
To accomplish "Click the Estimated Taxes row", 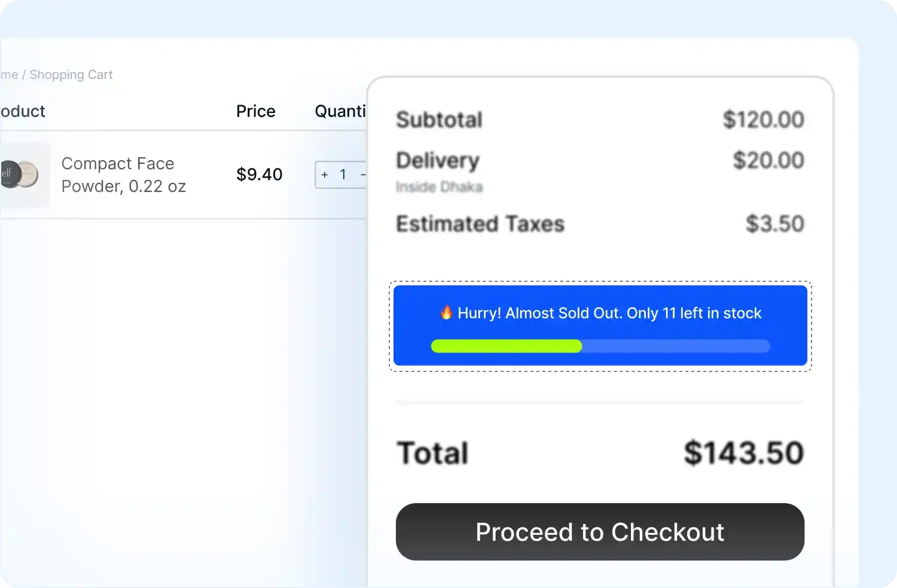I will click(x=480, y=224).
